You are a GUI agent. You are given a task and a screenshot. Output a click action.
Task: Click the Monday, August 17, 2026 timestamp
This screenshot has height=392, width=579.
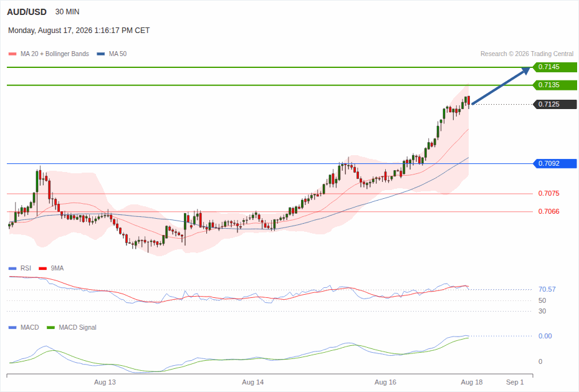[79, 31]
